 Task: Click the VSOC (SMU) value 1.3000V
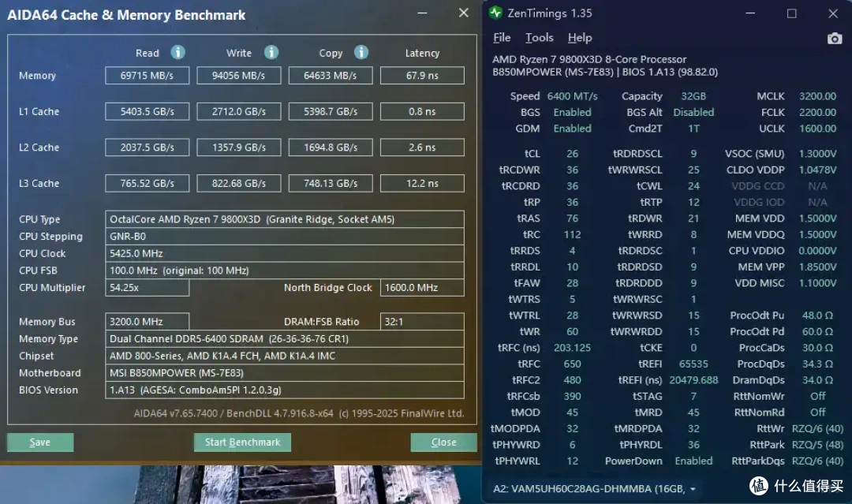coord(817,154)
